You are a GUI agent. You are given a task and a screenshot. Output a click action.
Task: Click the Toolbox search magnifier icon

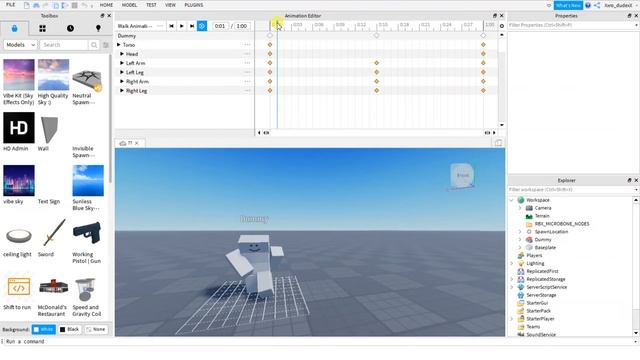tap(94, 45)
